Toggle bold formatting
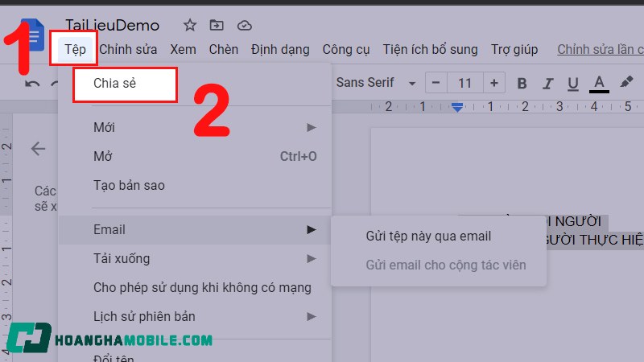644x362 pixels. coord(522,84)
